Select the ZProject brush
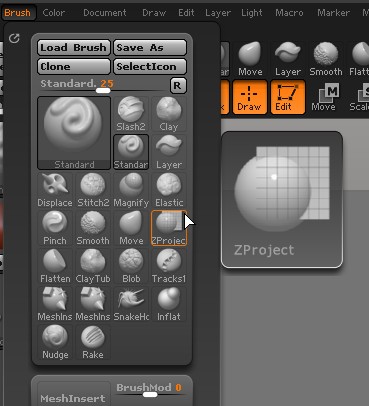The width and height of the screenshot is (369, 406). tap(169, 228)
